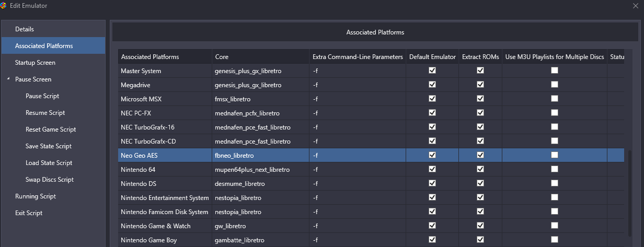This screenshot has width=644, height=247.
Task: Select the Nintendo Game & Watch platform cell
Action: point(165,226)
